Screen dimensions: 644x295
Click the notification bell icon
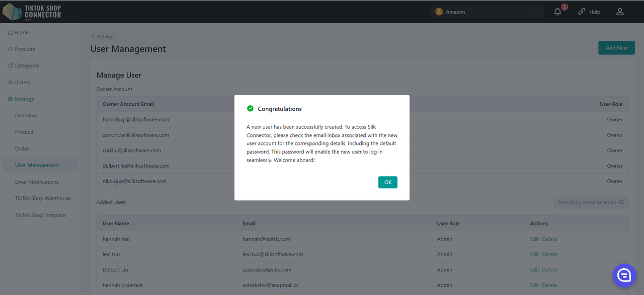coord(557,12)
